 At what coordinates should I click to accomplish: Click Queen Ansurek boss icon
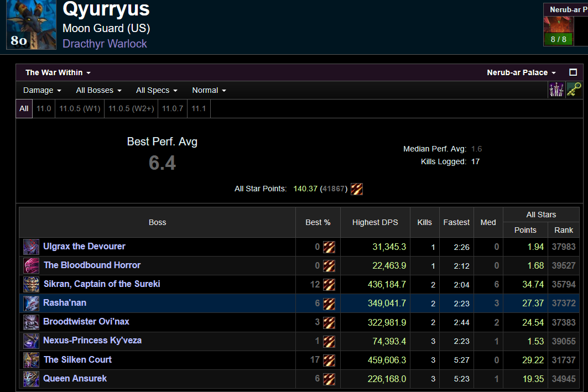[31, 379]
